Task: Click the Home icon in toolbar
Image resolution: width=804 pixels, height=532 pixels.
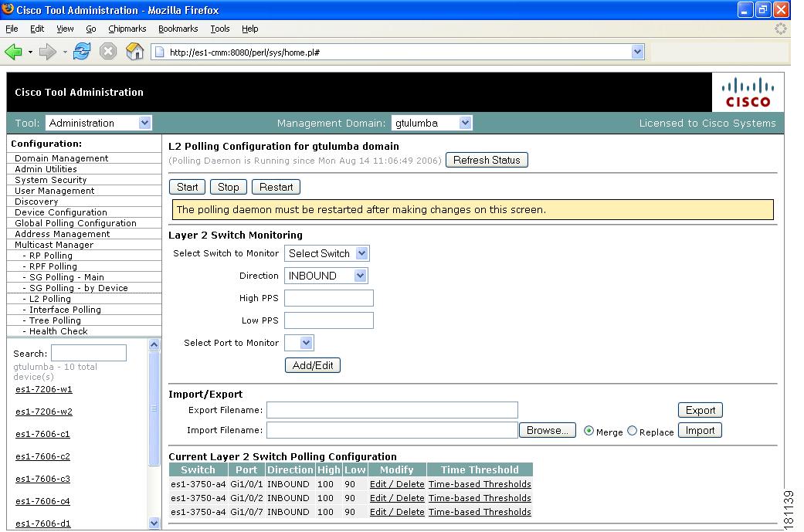Action: pos(134,52)
